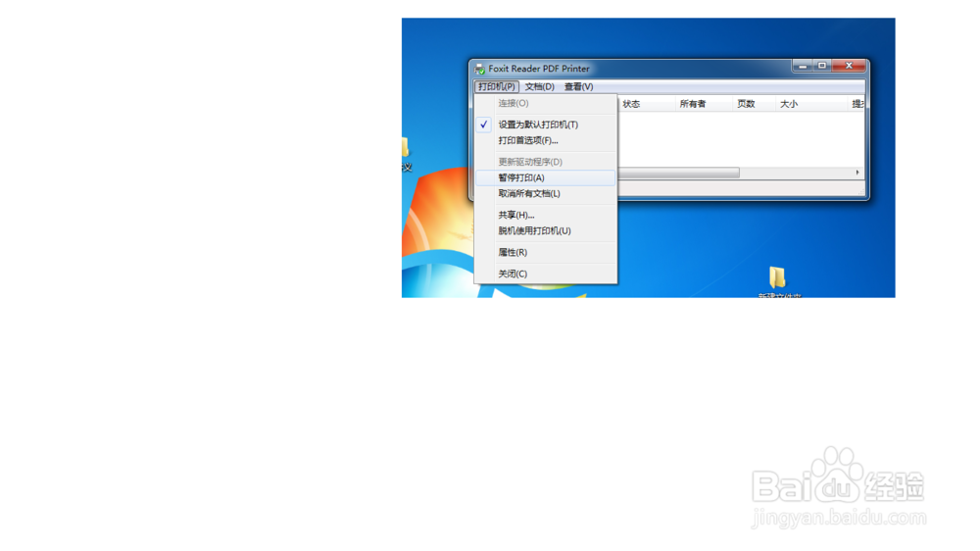
Task: Minimize the Foxit Reader PDF Printer window
Action: pyautogui.click(x=803, y=66)
